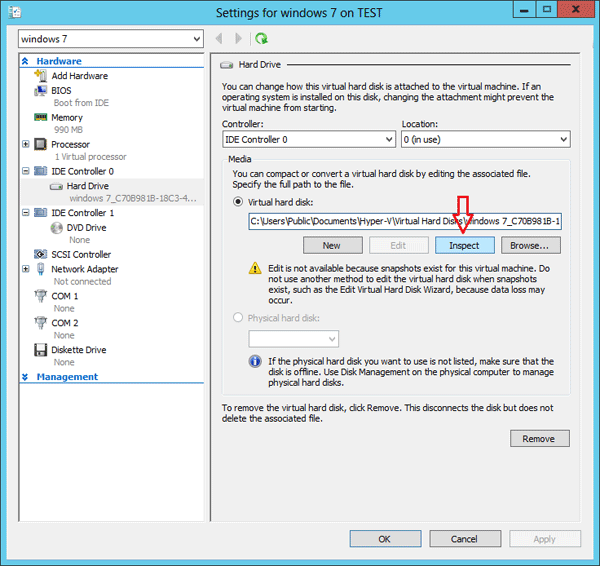The image size is (600, 566).
Task: Select the Diskette Drive icon
Action: point(41,351)
